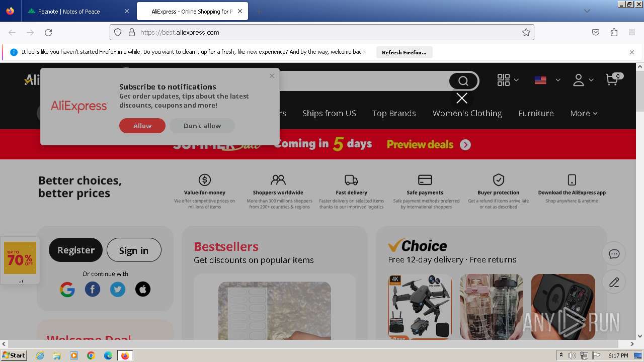Viewport: 644px width, 362px height.
Task: Open a new tab with plus button
Action: point(259,11)
